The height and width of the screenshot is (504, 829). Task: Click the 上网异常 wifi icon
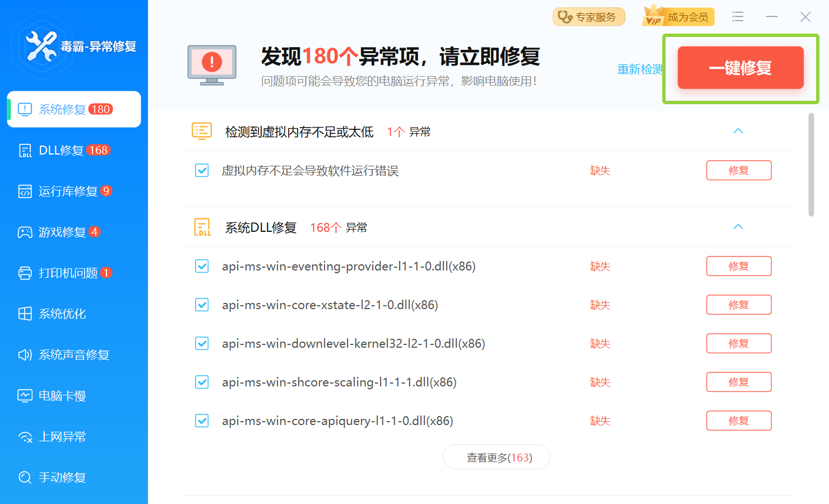[25, 437]
